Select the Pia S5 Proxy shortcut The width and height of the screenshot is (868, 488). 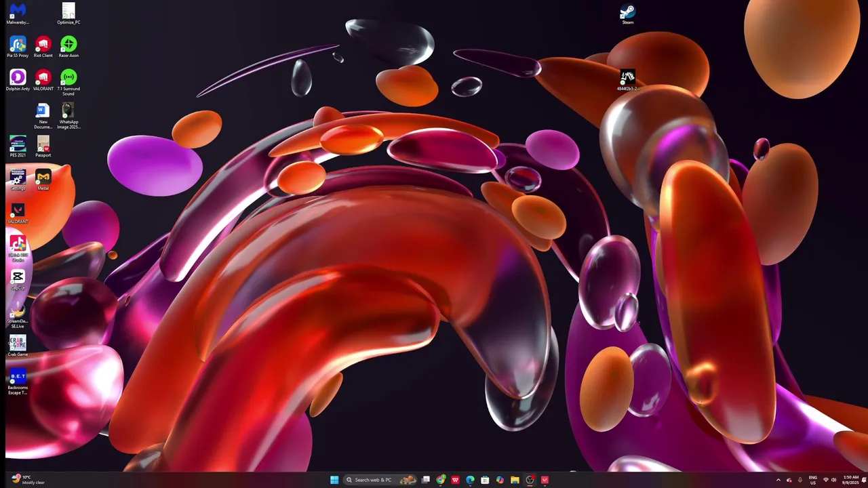click(18, 47)
